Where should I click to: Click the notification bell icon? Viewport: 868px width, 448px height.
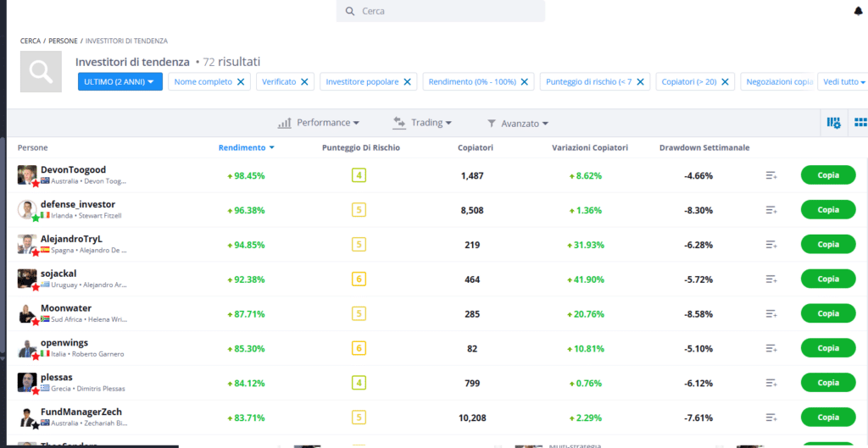click(859, 12)
